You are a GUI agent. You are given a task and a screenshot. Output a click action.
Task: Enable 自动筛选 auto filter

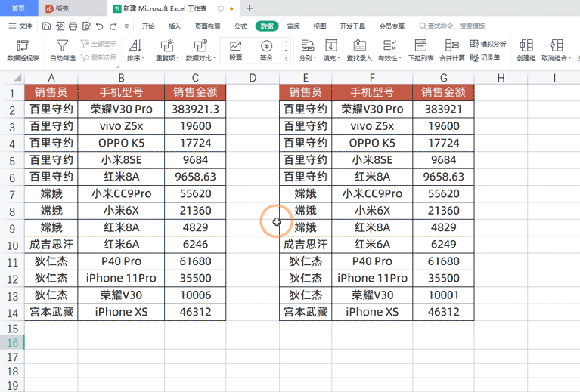[63, 51]
